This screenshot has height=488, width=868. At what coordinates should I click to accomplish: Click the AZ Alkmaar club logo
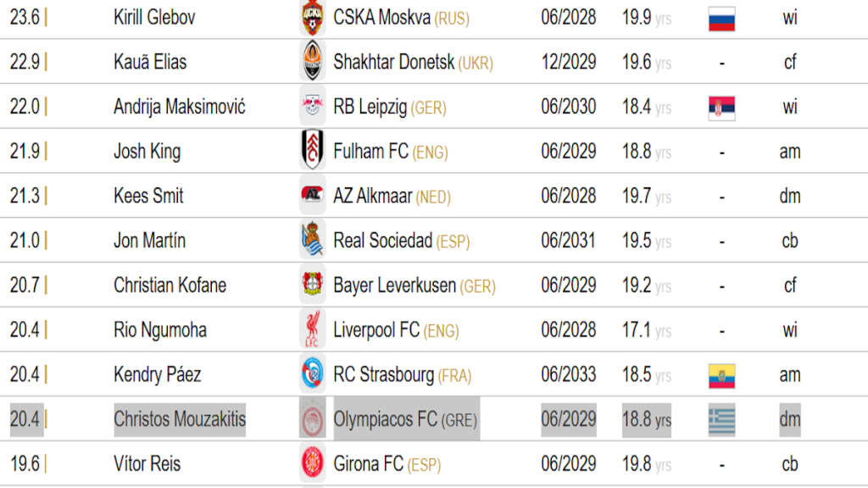coord(312,196)
